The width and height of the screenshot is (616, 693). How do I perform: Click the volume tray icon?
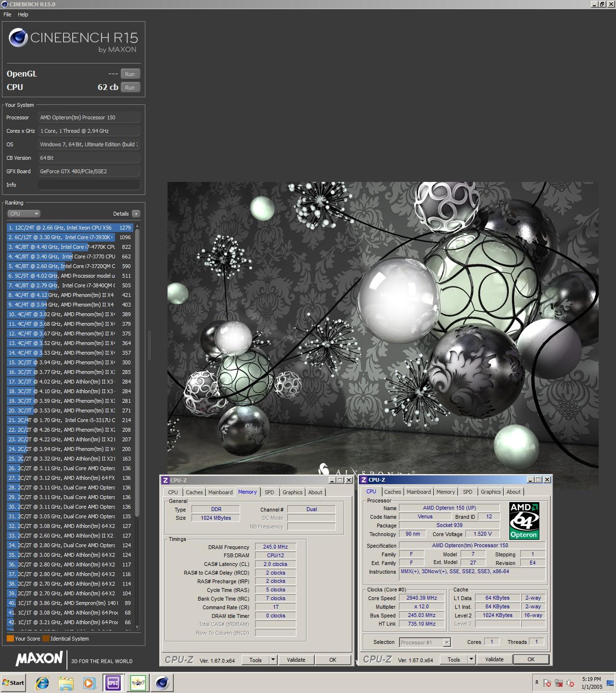pos(570,683)
